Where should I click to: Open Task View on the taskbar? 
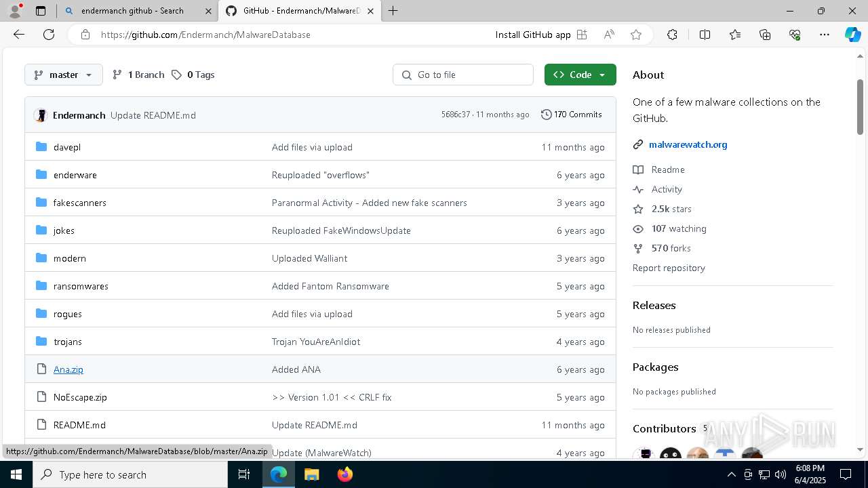pos(244,474)
